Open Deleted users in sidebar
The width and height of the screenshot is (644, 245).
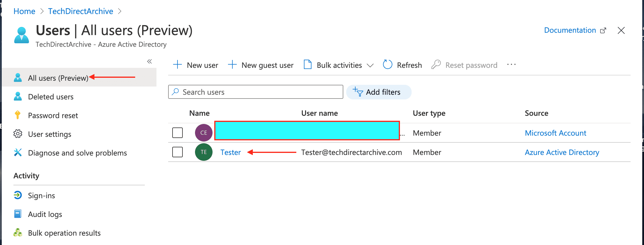(x=51, y=97)
